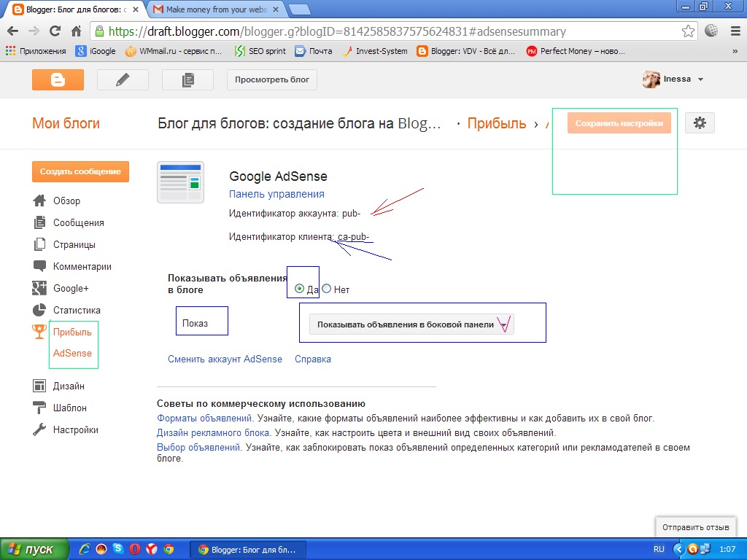
Task: Click the browser back arrow
Action: coord(13,31)
